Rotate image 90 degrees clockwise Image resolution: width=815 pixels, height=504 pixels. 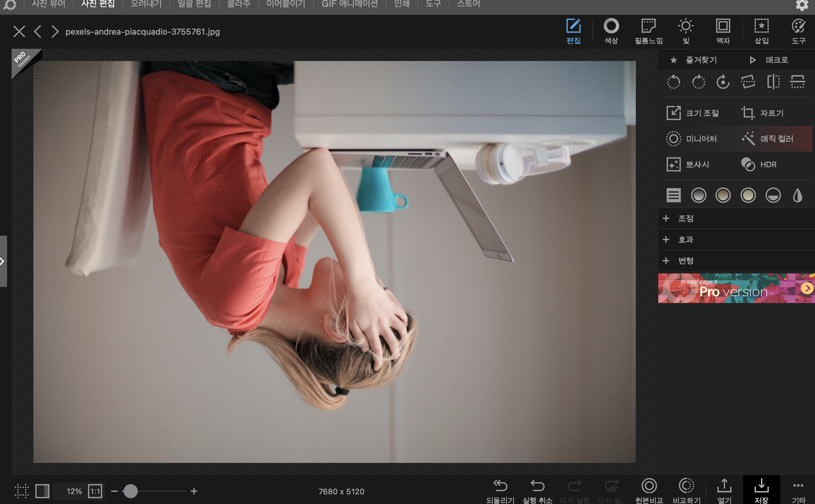[x=698, y=82]
